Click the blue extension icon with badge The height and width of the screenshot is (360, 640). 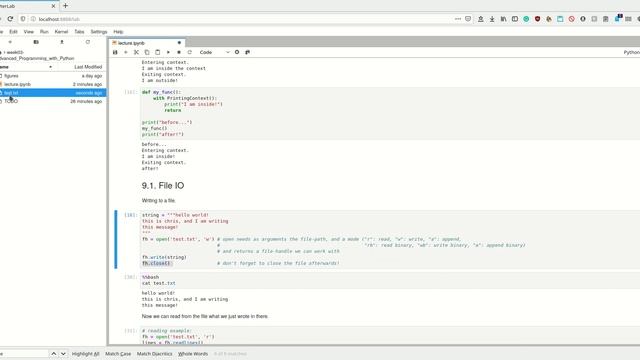click(x=618, y=18)
